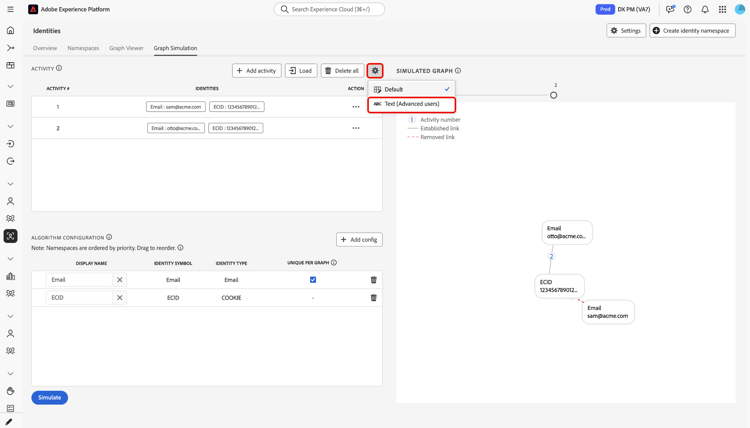Viewport: 750px width, 428px height.
Task: Switch to the Overview tab
Action: click(45, 48)
